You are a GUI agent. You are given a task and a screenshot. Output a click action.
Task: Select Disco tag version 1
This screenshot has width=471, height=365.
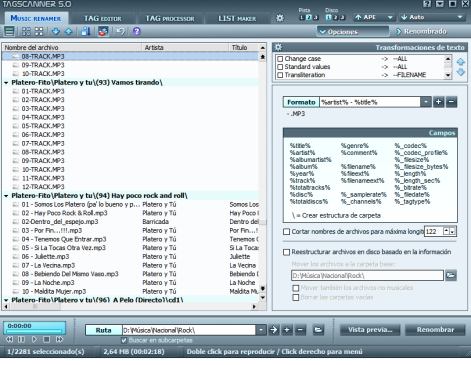tap(329, 17)
